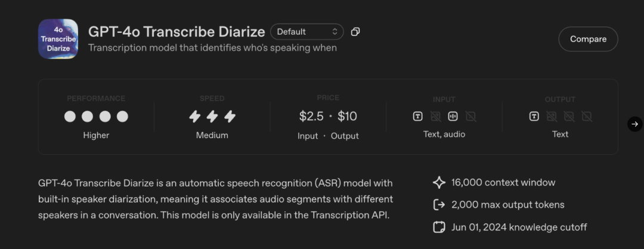644x249 pixels.
Task: Click the text input modality icon
Action: coord(418,116)
